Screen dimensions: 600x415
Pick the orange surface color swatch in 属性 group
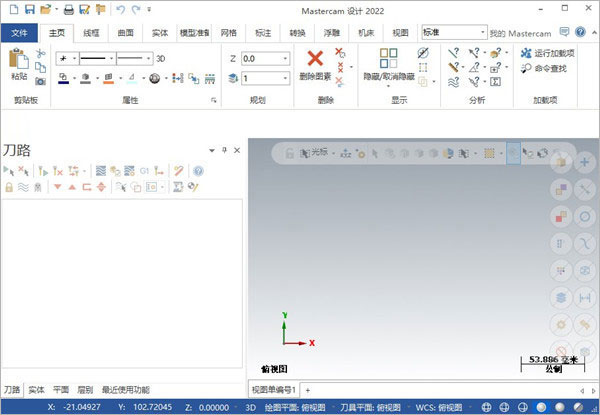coord(109,78)
